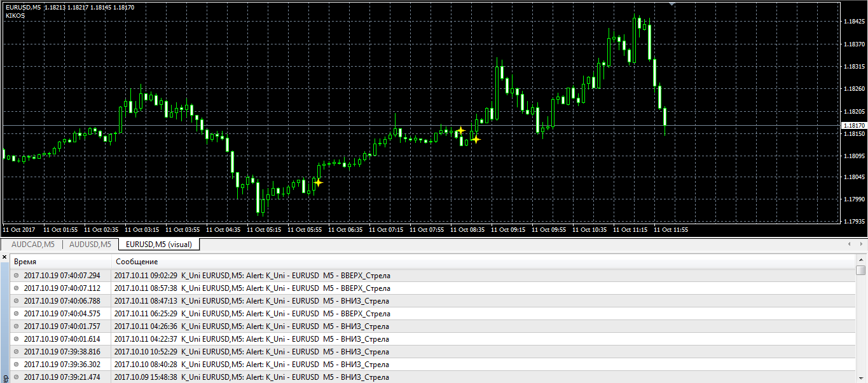Click the journal scrollbar up arrow

(x=861, y=260)
